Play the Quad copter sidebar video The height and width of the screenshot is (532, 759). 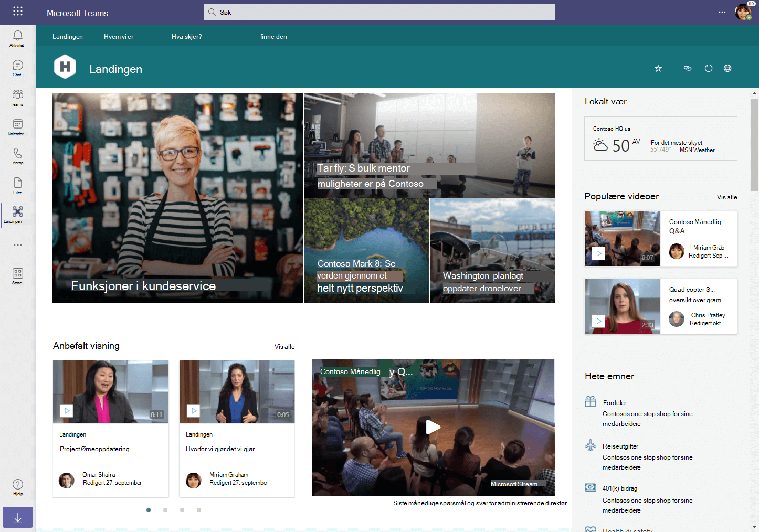pyautogui.click(x=598, y=321)
